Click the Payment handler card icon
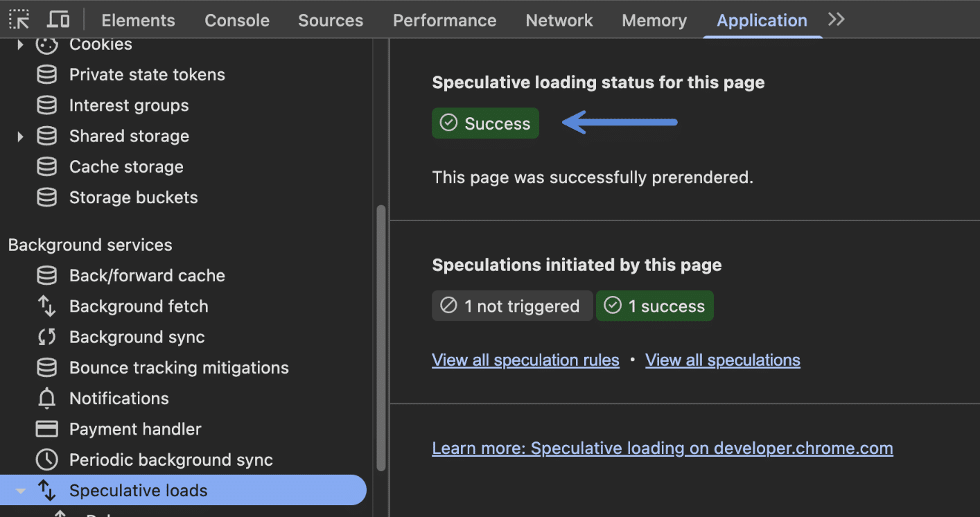This screenshot has width=980, height=517. coord(46,428)
